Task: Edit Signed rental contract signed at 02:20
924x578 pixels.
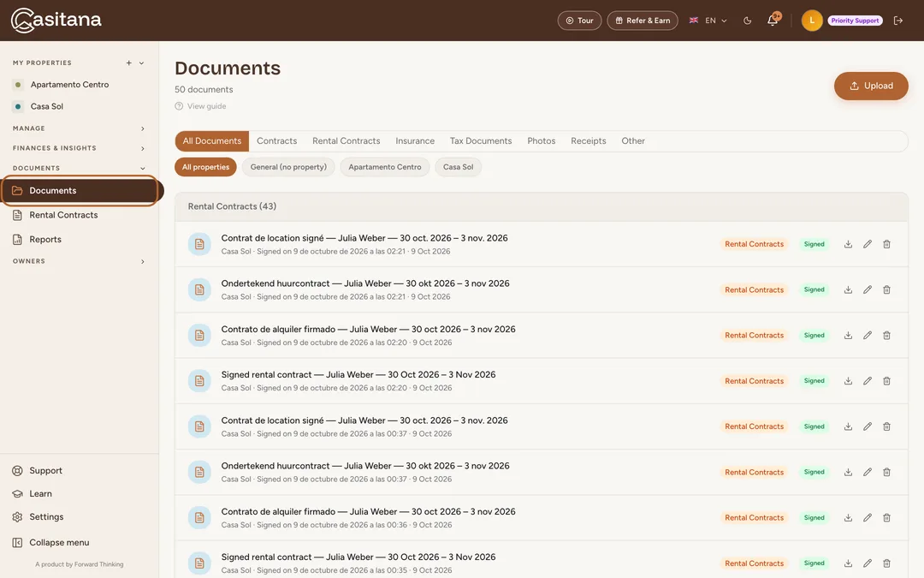Action: (868, 381)
